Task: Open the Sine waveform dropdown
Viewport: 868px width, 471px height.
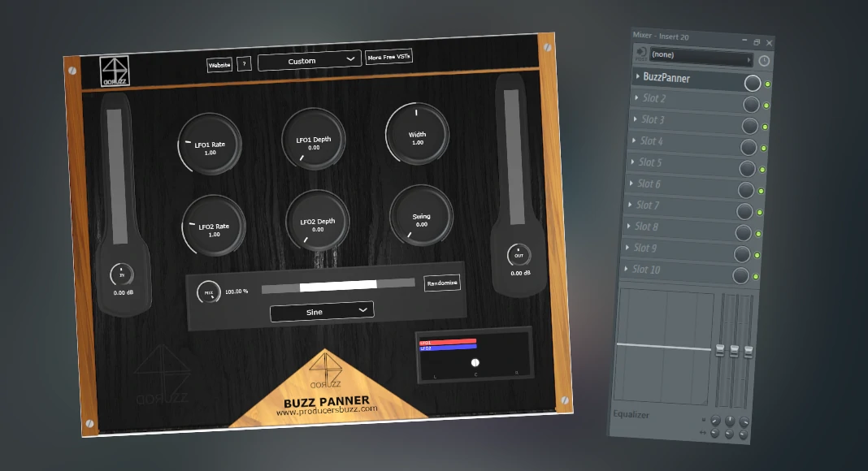Action: click(322, 311)
